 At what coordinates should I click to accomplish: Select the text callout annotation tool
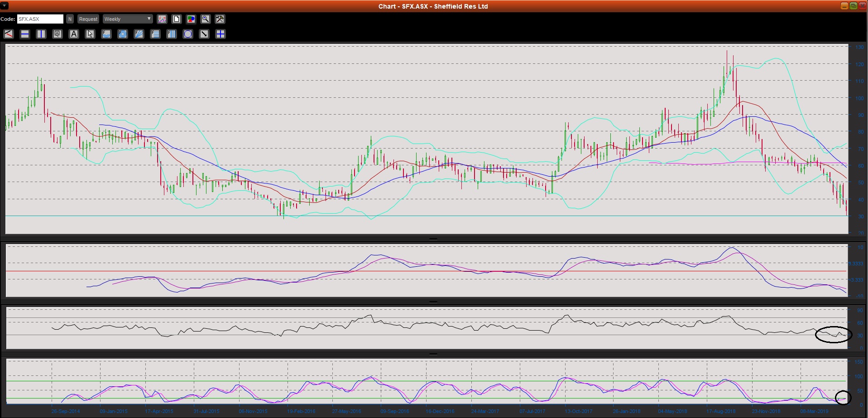[58, 34]
